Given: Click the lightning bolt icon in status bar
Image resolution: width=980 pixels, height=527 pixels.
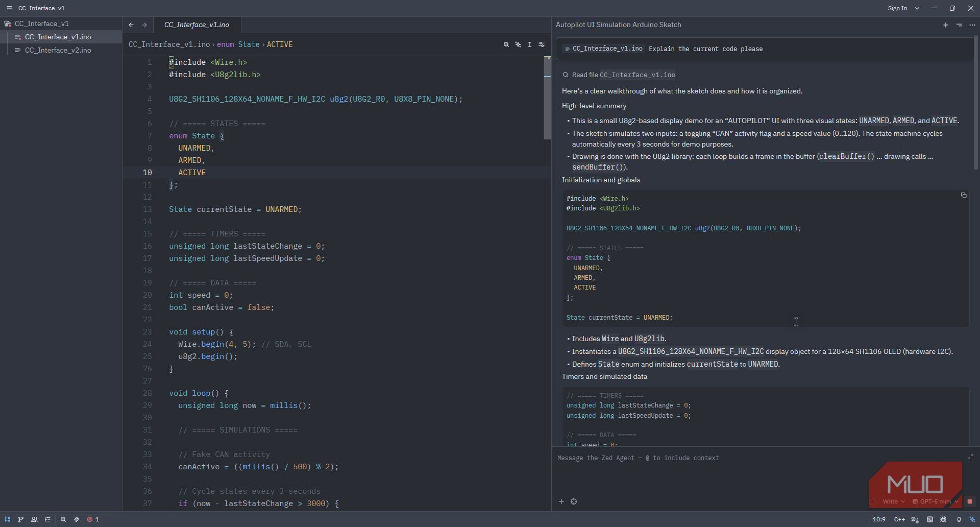Looking at the screenshot, I should (x=77, y=519).
